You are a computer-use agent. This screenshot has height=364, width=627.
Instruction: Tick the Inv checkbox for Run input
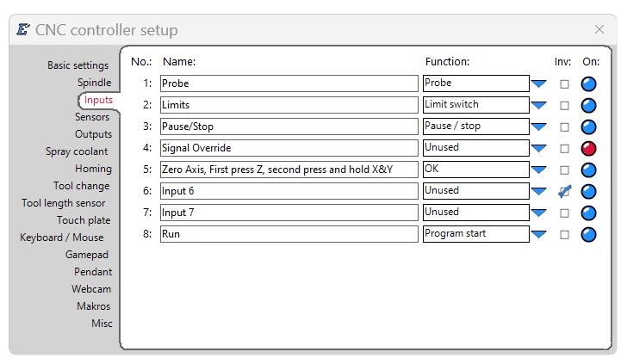[564, 235]
